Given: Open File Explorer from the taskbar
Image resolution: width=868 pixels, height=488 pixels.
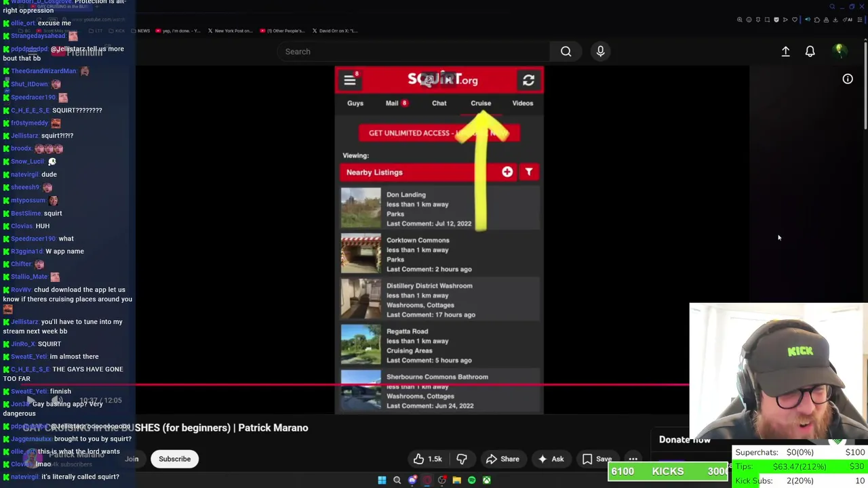Looking at the screenshot, I should [x=457, y=480].
